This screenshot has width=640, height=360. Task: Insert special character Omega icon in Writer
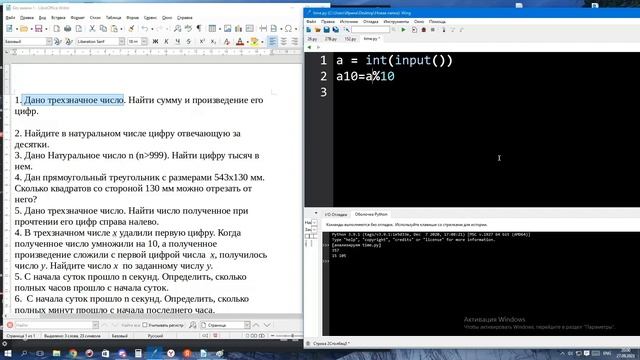point(288,29)
